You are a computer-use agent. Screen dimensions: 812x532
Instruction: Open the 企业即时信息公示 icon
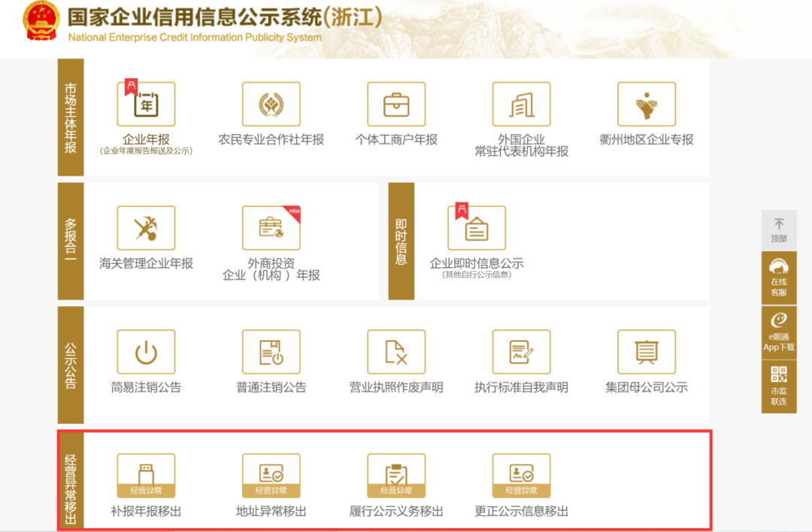point(477,228)
